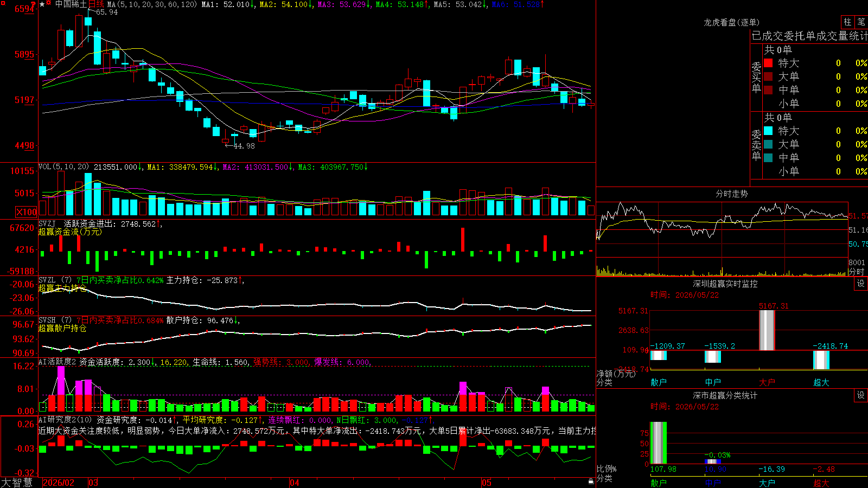Open settings 设 for 深市超赢分类统计
Image resolution: width=868 pixels, height=488 pixels.
(x=861, y=395)
